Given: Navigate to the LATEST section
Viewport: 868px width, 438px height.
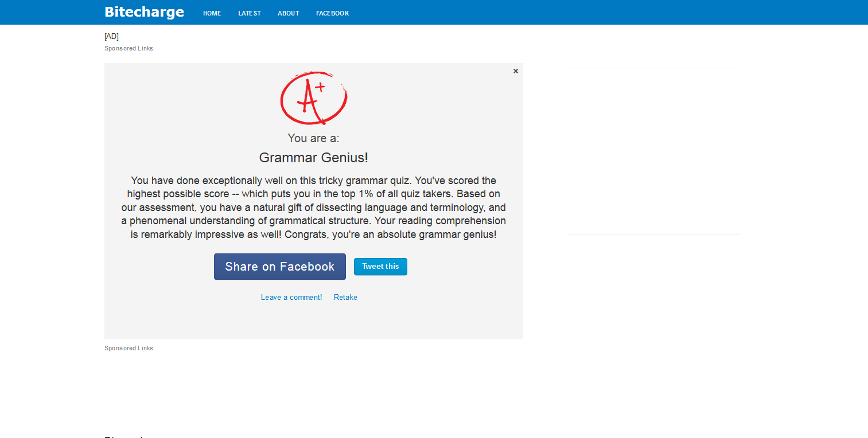Looking at the screenshot, I should click(x=249, y=13).
